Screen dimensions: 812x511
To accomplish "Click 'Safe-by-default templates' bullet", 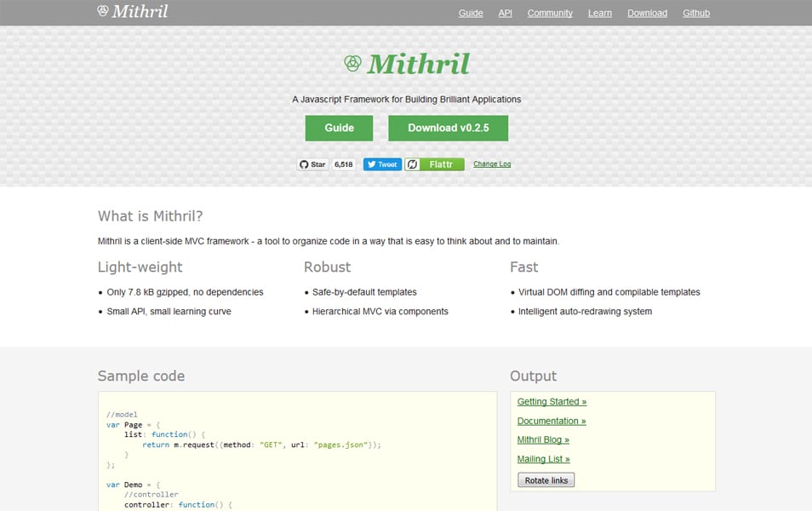I will pyautogui.click(x=364, y=292).
